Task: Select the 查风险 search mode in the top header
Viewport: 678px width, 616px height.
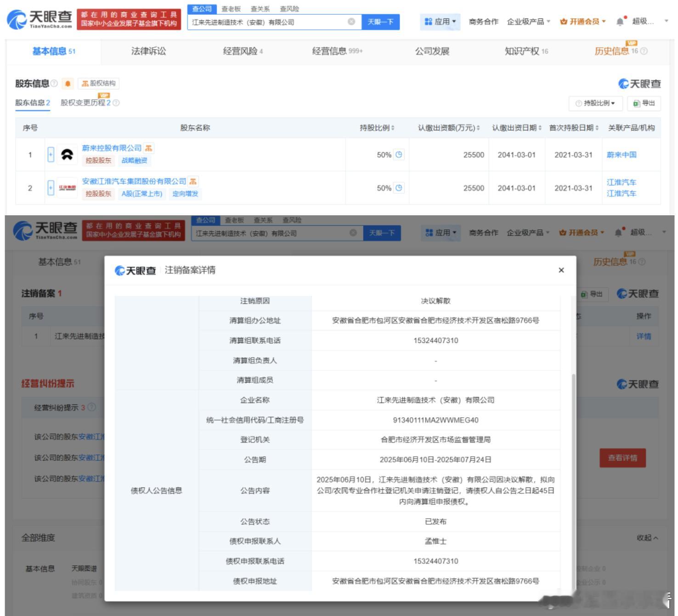Action: [289, 9]
